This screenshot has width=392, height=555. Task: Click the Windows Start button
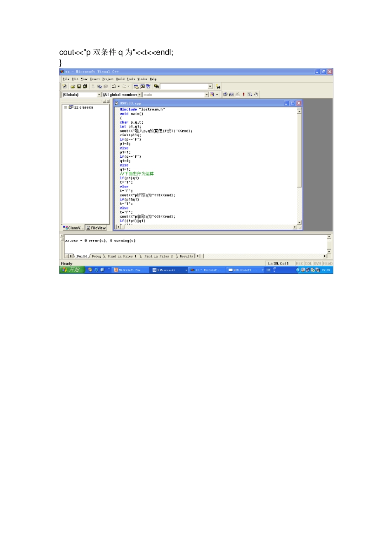(72, 270)
